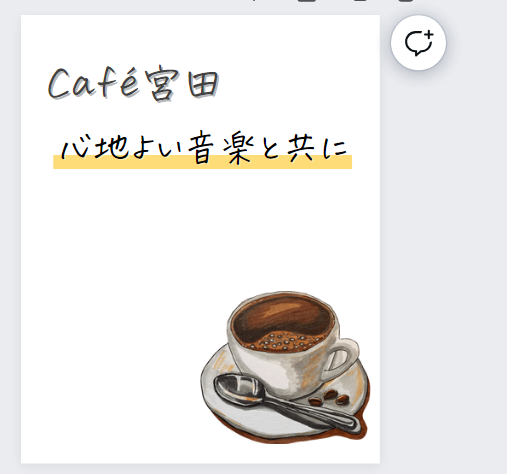Select the Café宮田 title text
The width and height of the screenshot is (507, 474).
tap(134, 83)
